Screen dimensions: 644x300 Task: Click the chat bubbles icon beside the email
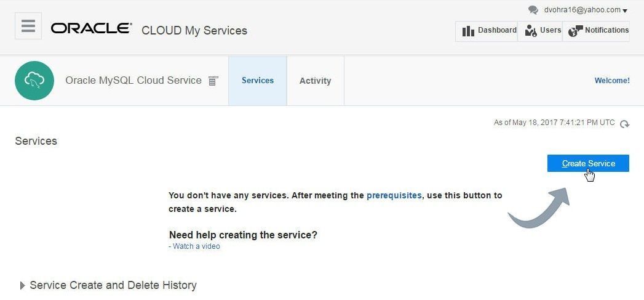(533, 10)
